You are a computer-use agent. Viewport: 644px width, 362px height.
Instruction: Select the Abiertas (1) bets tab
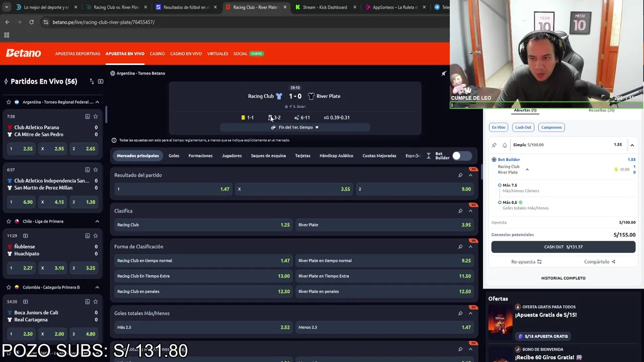[525, 110]
